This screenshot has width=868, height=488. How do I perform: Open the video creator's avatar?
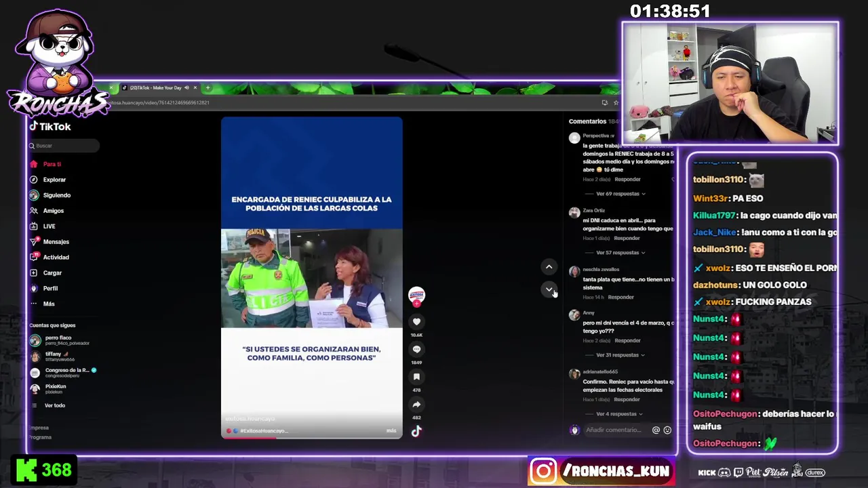[416, 294]
